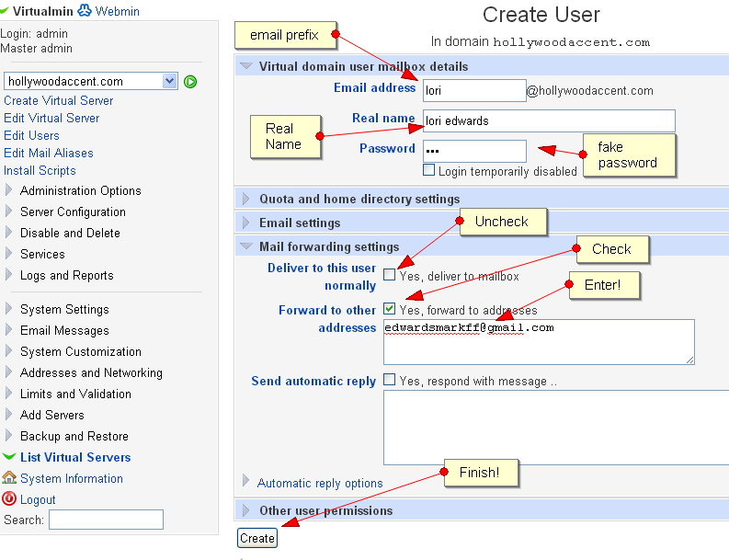Switch to Webmin tab
Screen dimensions: 729x560
click(117, 11)
